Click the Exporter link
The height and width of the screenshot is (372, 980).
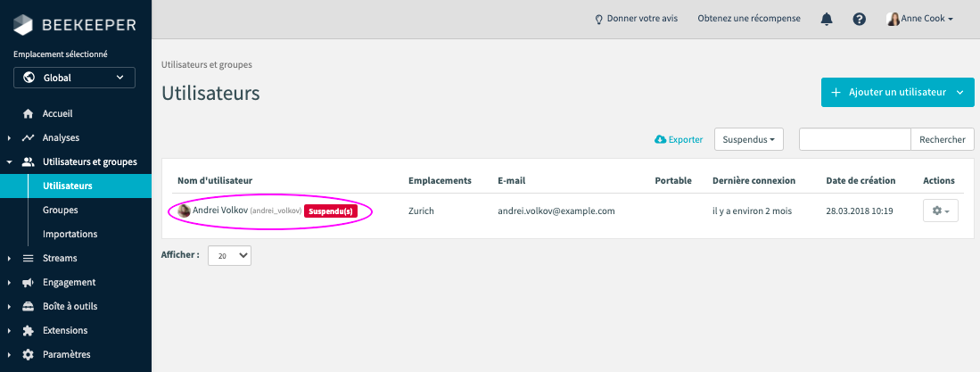point(679,139)
